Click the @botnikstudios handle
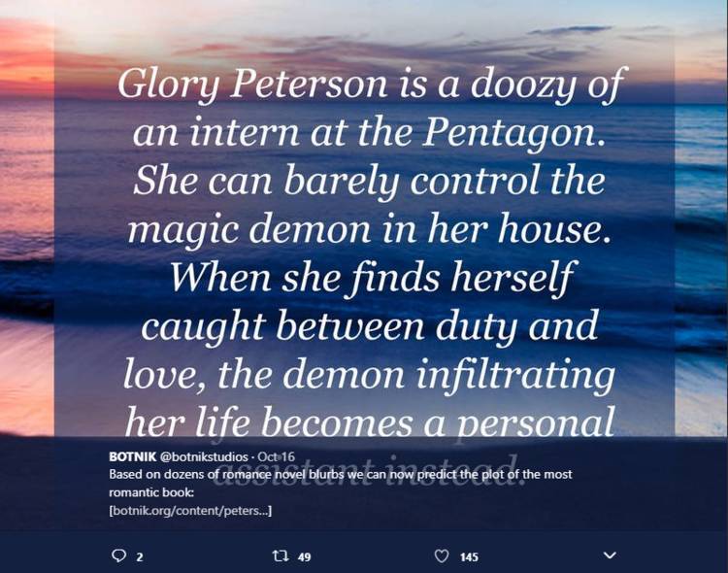This screenshot has height=573, width=728. [204, 456]
